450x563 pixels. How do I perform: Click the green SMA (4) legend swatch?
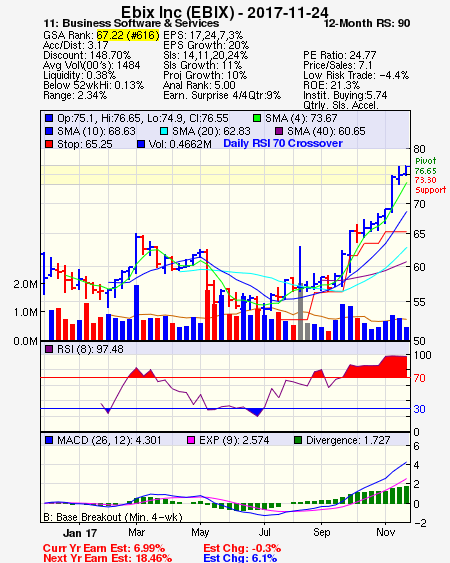click(x=257, y=118)
